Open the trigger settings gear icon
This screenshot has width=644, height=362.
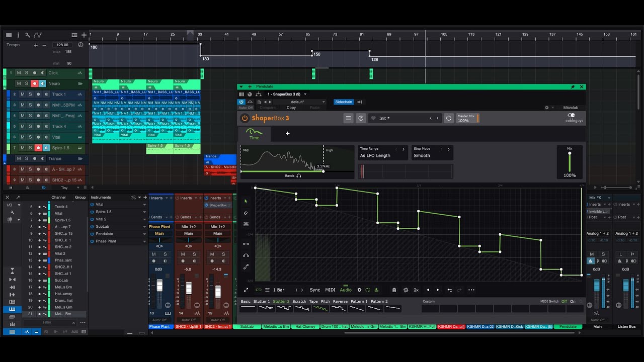pos(359,290)
